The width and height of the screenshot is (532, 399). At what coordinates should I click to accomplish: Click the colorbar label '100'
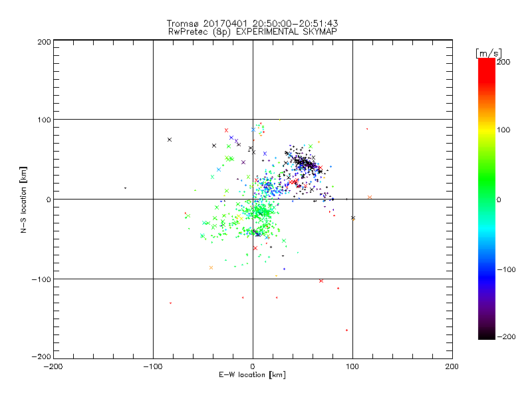503,130
